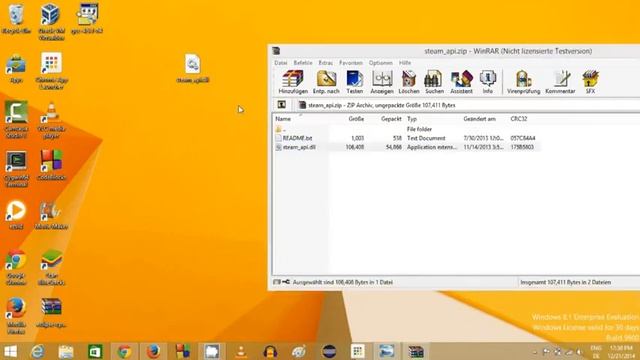Select the README.txt file row
Screen dimensions: 640x360
(407, 138)
